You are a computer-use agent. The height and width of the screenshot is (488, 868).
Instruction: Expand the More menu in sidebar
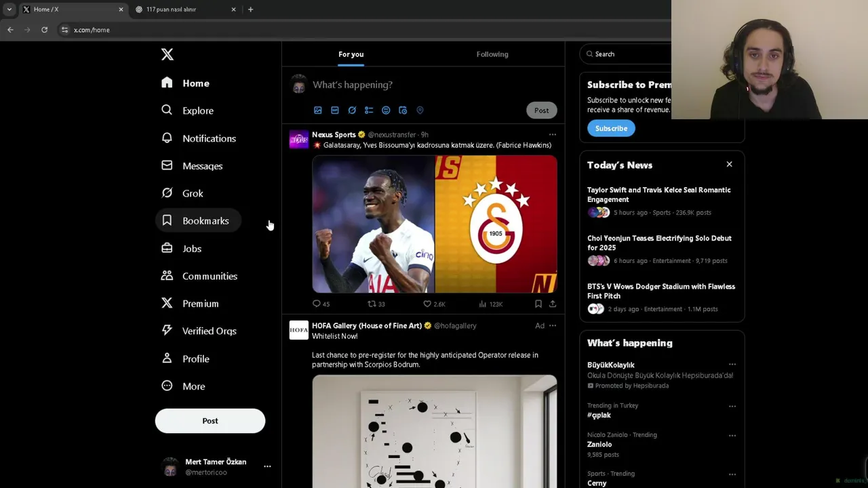[184, 386]
